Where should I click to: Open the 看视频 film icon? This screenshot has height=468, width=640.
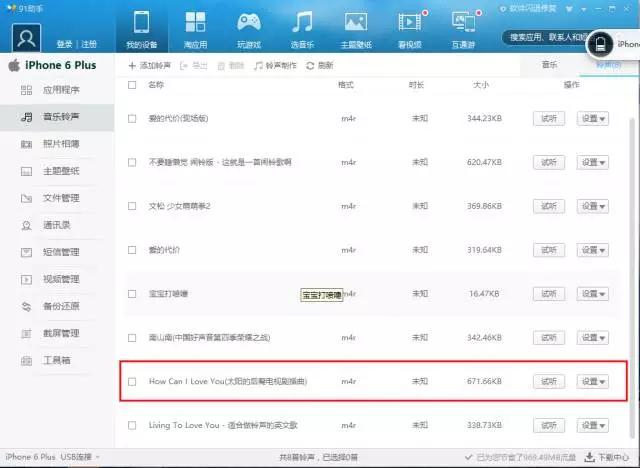[x=410, y=29]
